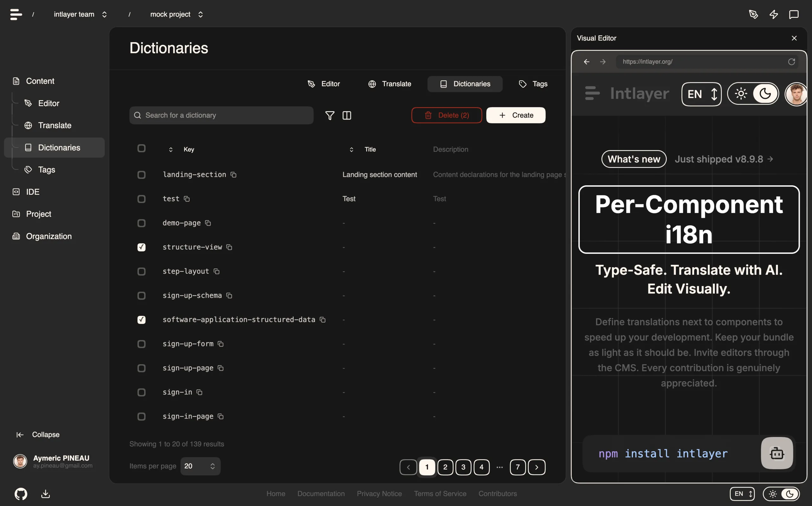Copy the test key
This screenshot has width=812, height=506.
[187, 199]
